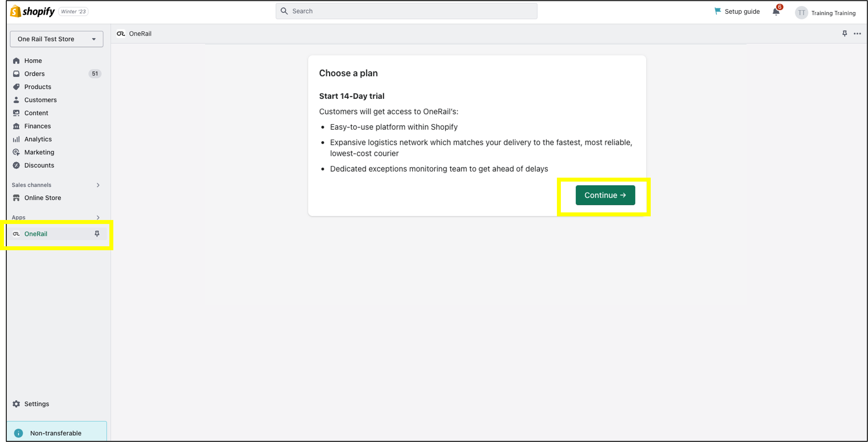Open the TT user avatar
868x442 pixels.
[x=801, y=13]
